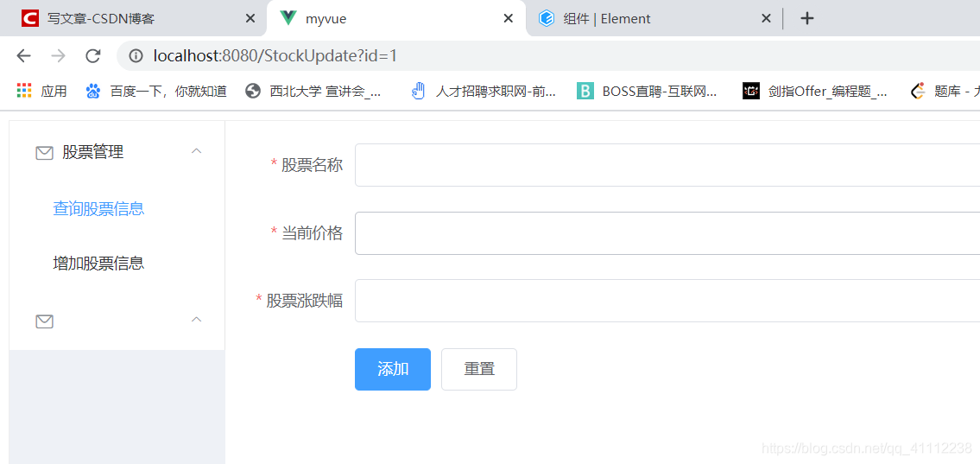Click the 重置 reset button
This screenshot has height=464, width=980.
(479, 369)
